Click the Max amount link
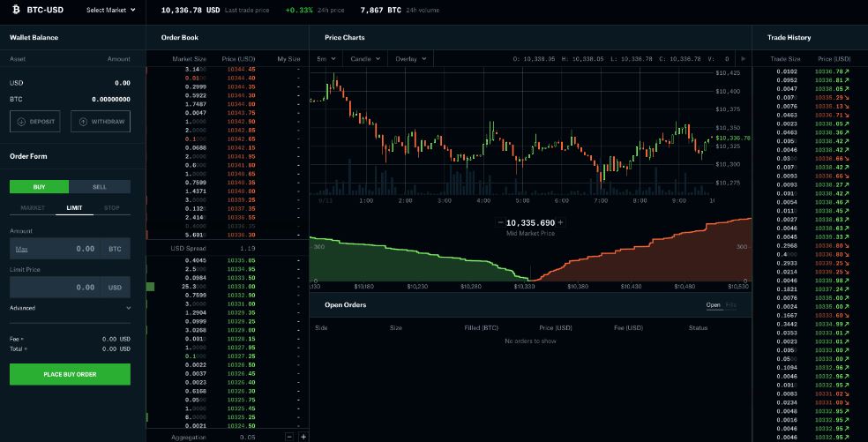The height and width of the screenshot is (442, 868). tap(21, 250)
